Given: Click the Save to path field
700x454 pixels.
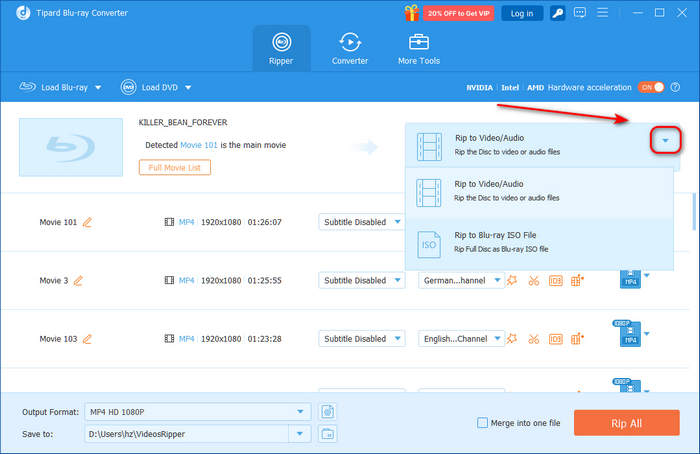Looking at the screenshot, I should click(187, 433).
